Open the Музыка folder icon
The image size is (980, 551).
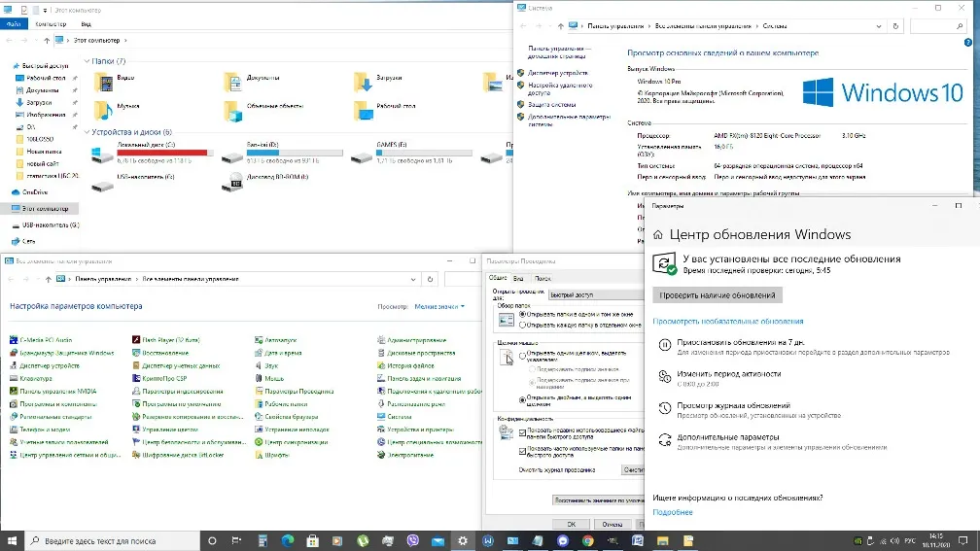103,110
